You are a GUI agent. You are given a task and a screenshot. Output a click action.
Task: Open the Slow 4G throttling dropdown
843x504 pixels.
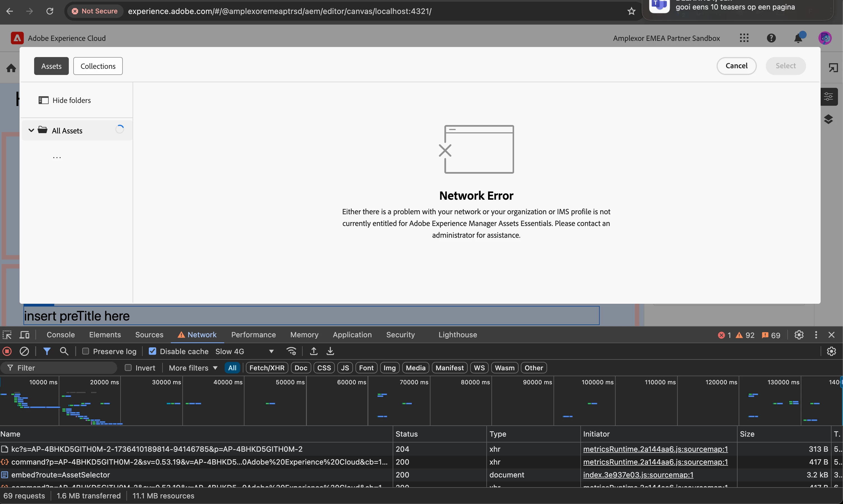click(x=244, y=351)
